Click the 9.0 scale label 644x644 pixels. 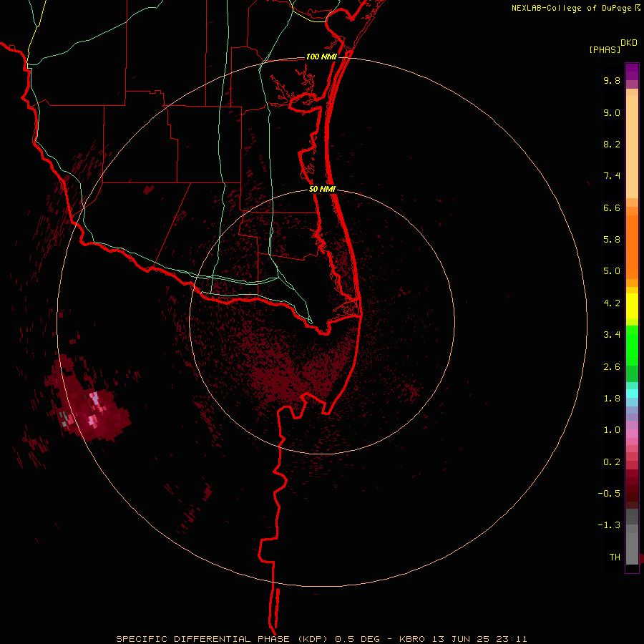coord(612,112)
